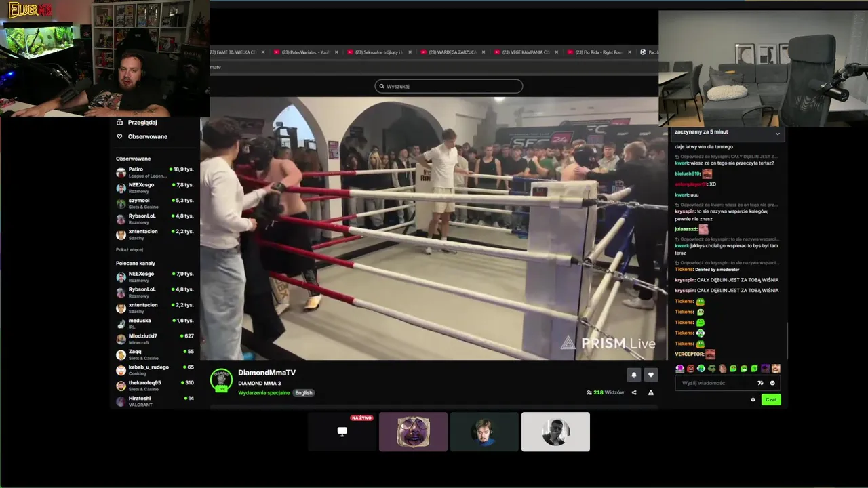Select the purple first emote above chat input
The image size is (868, 488).
click(x=679, y=369)
